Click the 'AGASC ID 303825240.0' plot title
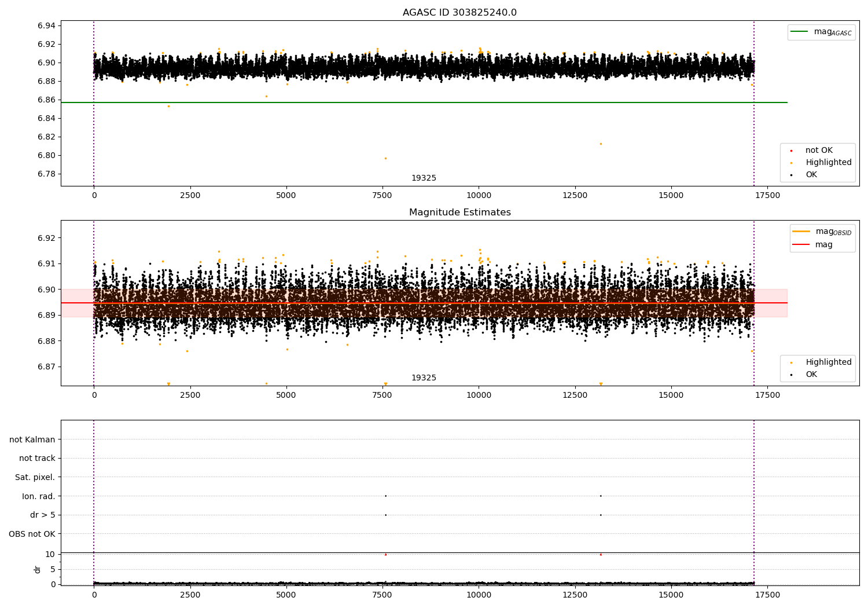 tap(459, 13)
